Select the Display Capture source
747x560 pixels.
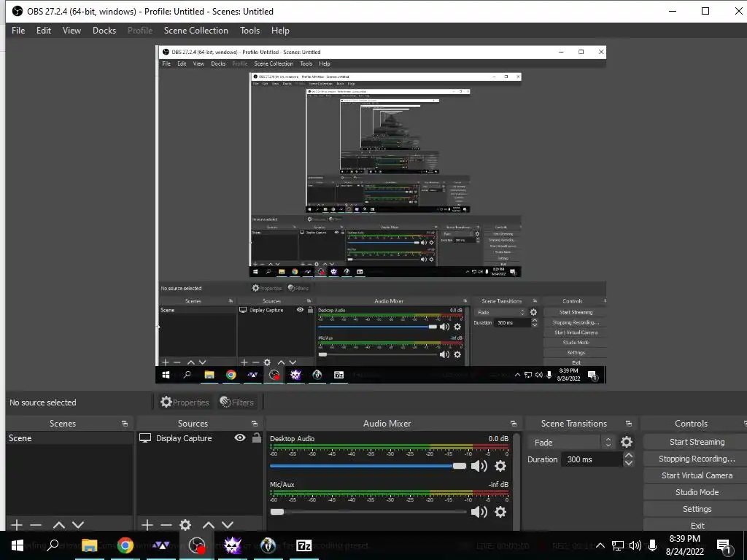tap(184, 438)
